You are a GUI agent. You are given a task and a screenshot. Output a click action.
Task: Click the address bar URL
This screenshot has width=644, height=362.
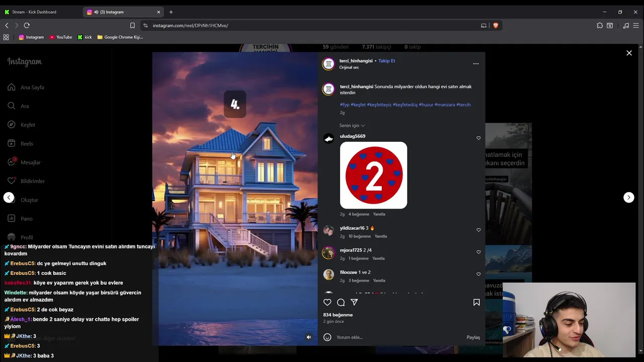[x=191, y=26]
